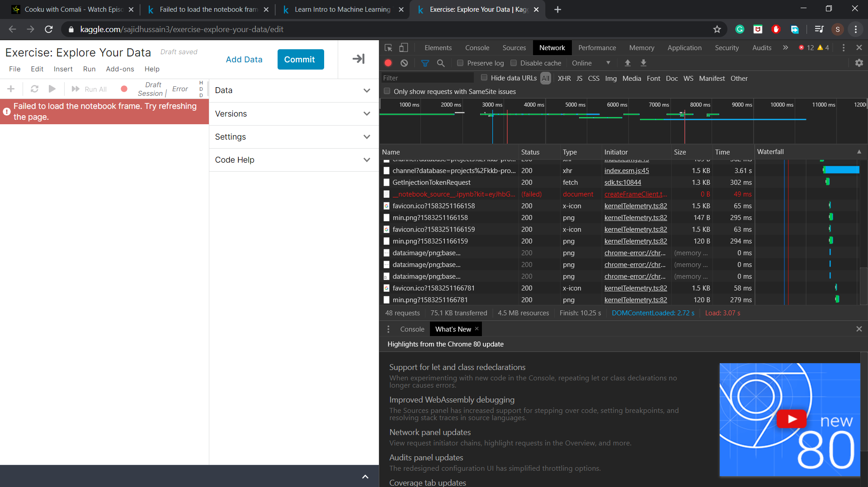Clear the network log icon
The image size is (868, 487).
pos(404,63)
